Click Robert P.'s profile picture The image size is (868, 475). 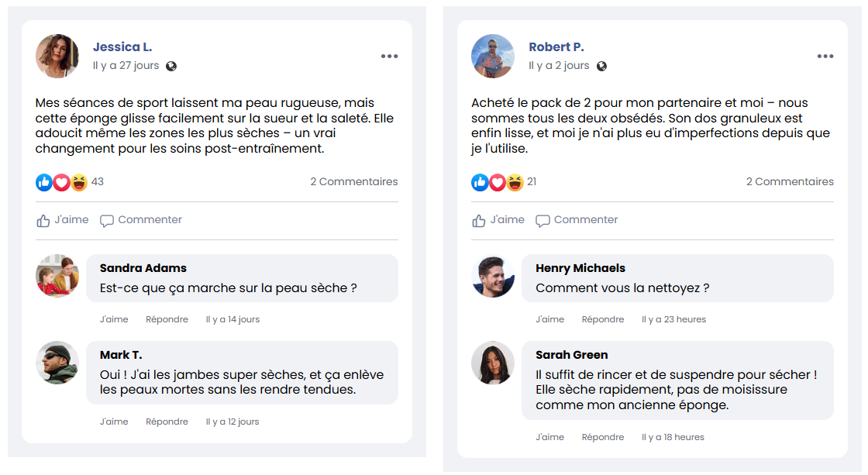493,56
